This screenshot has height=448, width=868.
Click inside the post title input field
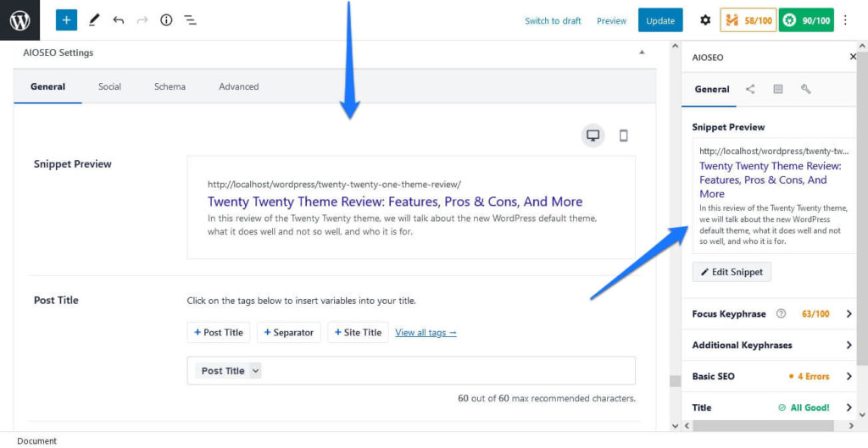pos(411,371)
